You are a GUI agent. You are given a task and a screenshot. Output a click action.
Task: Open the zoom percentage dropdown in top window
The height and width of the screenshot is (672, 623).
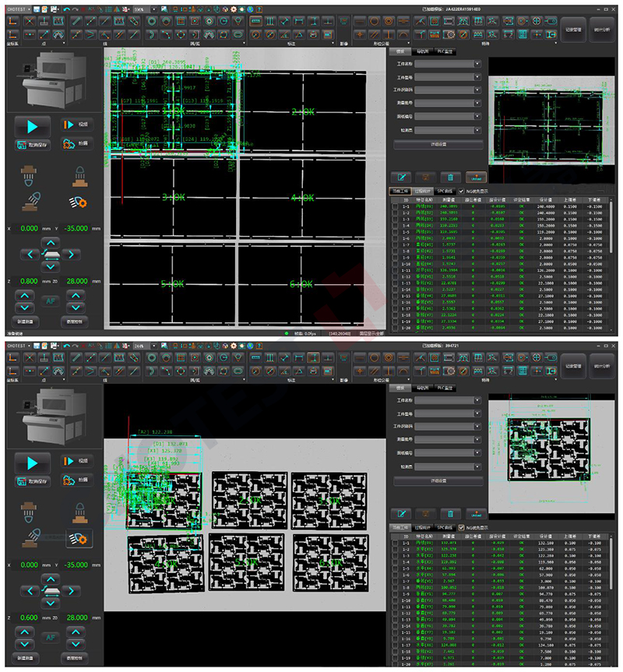tap(154, 9)
